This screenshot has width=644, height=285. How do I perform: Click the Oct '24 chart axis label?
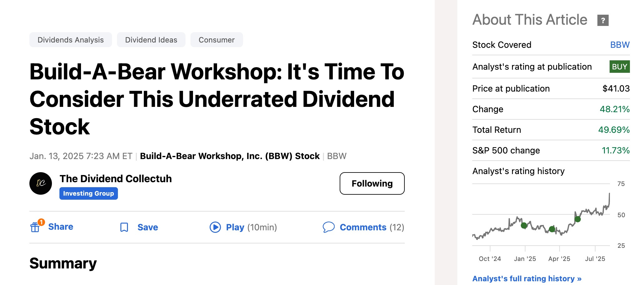490,259
